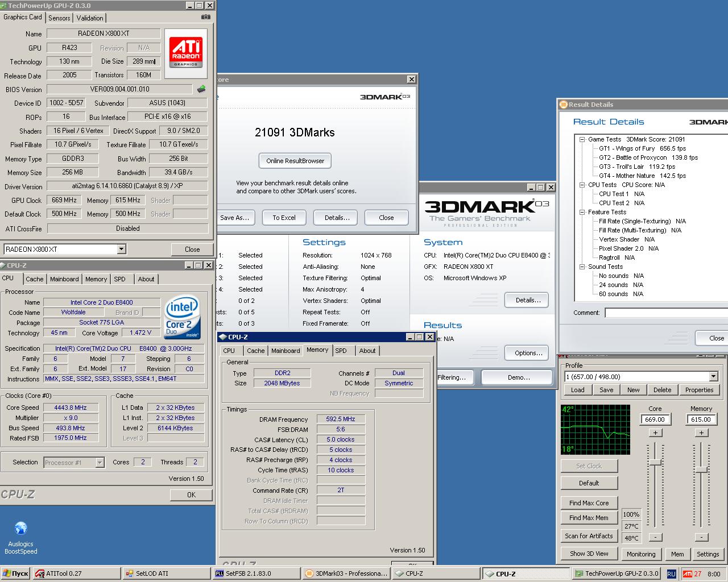Open Cache tab in the CPU-Z processor window
Image resolution: width=728 pixels, height=582 pixels.
34,279
